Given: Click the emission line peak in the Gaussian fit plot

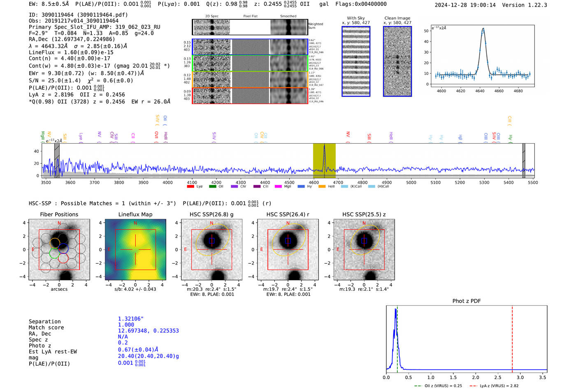Looking at the screenshot, I should pyautogui.click(x=483, y=28).
